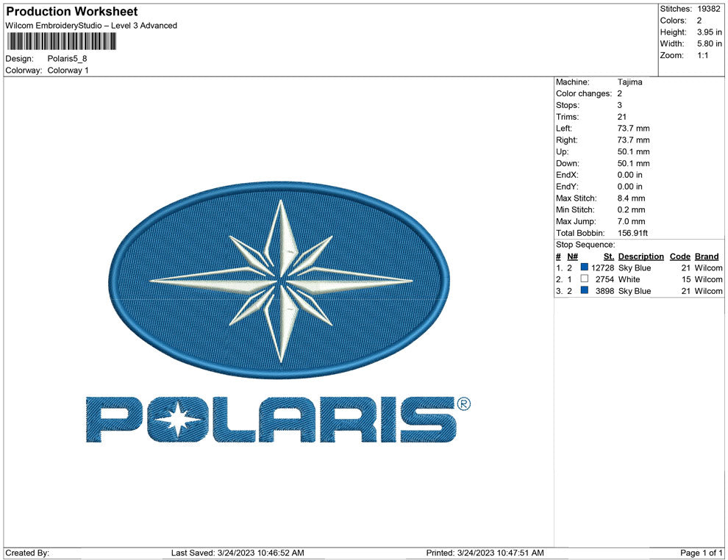Click the Production Worksheet title
Viewport: 728px width, 560px height.
pos(72,12)
